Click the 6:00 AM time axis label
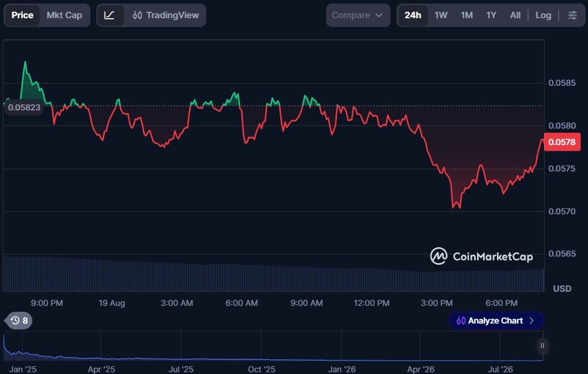Viewport: 588px width, 374px height. point(241,303)
